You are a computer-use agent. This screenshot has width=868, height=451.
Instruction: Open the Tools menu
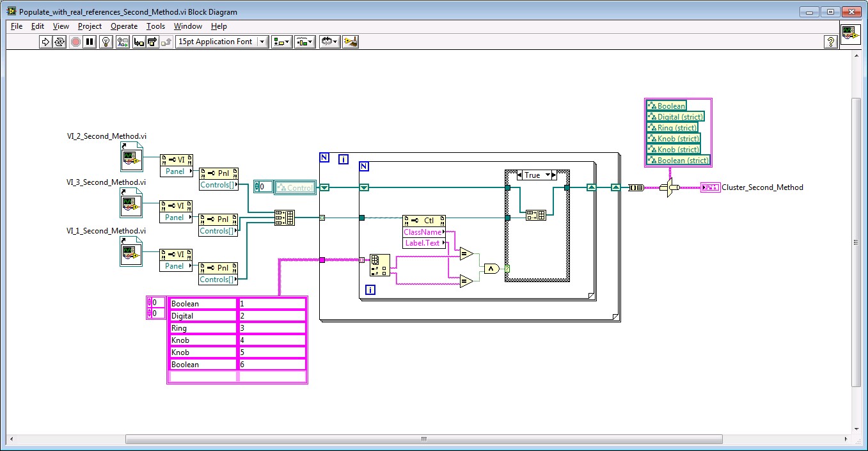pos(155,26)
